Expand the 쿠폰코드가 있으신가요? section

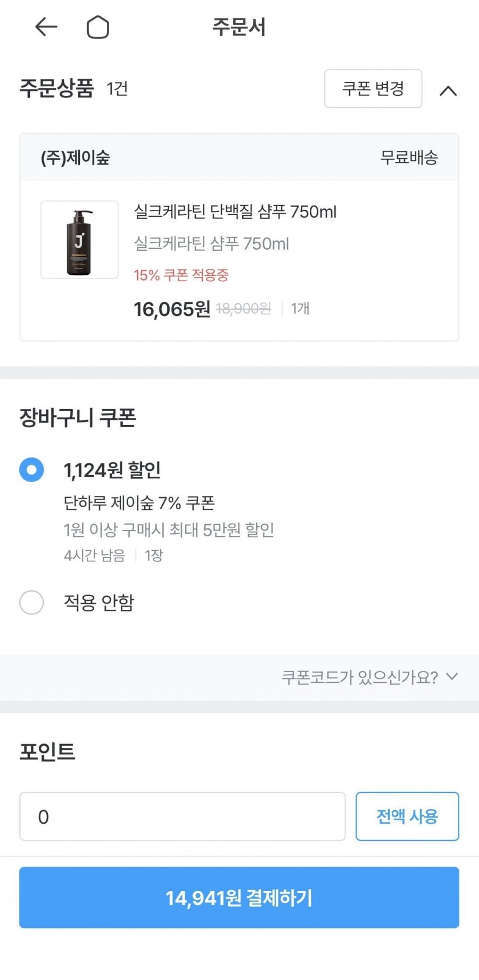click(x=369, y=677)
